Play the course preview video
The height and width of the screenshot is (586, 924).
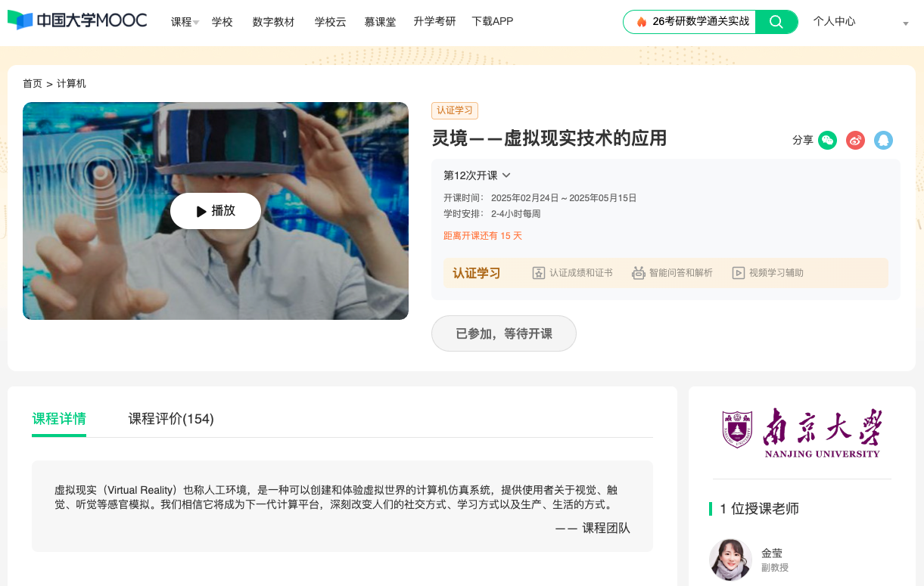coord(216,211)
